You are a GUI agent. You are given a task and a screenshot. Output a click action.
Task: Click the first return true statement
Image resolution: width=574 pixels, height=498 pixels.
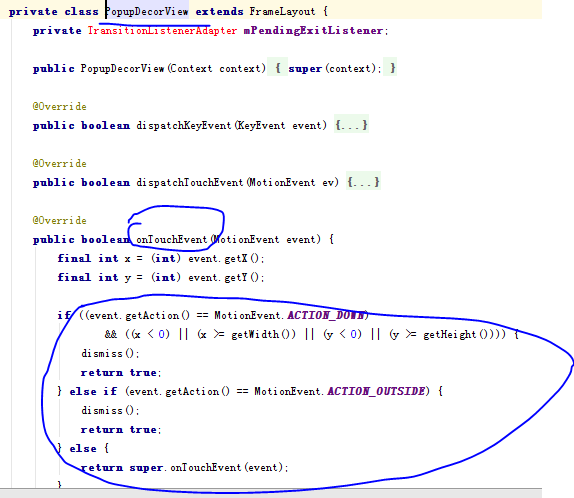(x=121, y=373)
